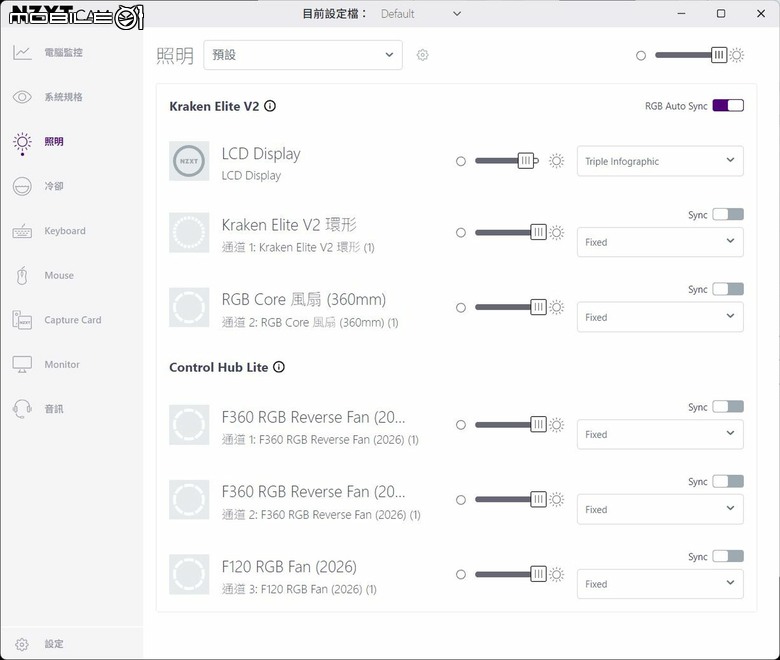This screenshot has height=660, width=780.
Task: Select 通道 1: F360 RGB Reverse Fan text
Action: click(x=320, y=440)
